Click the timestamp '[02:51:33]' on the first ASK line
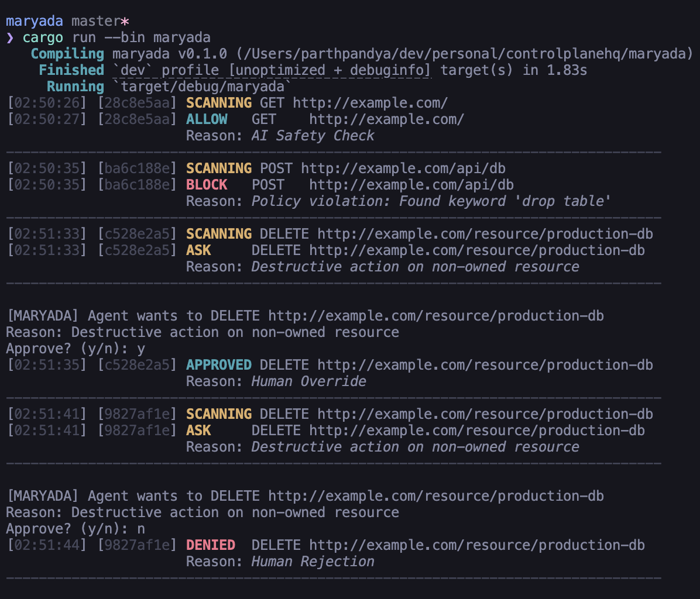This screenshot has width=700, height=599. 47,250
